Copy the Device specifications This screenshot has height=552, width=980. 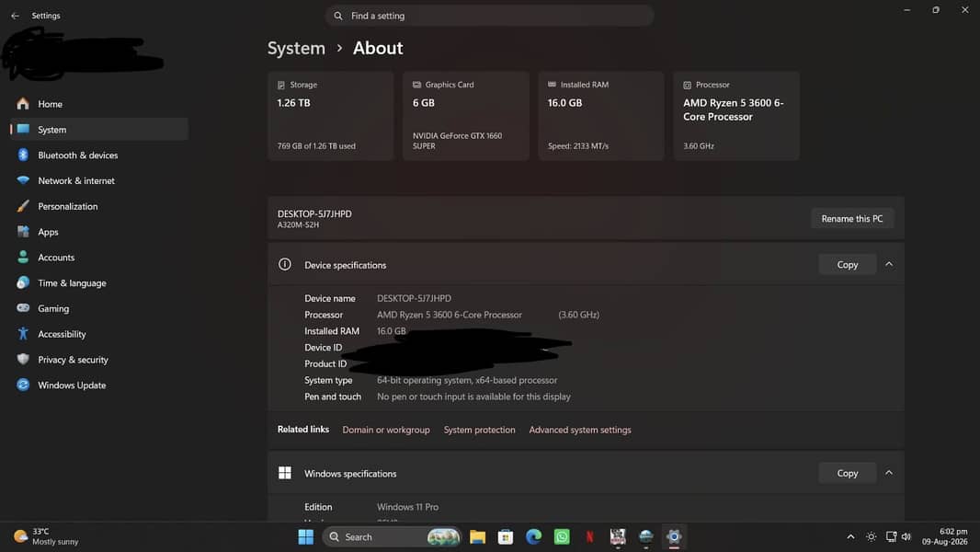pos(847,265)
